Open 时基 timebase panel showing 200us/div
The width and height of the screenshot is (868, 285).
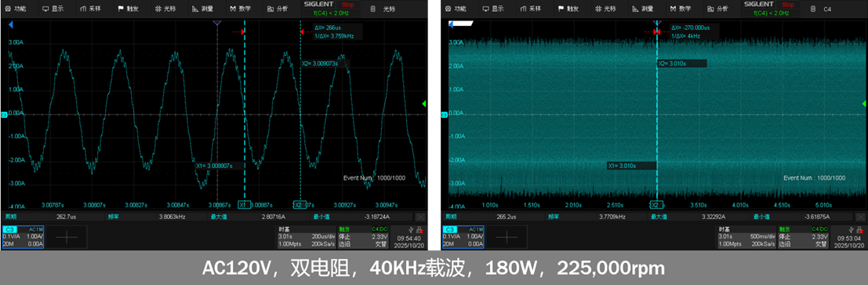307,237
